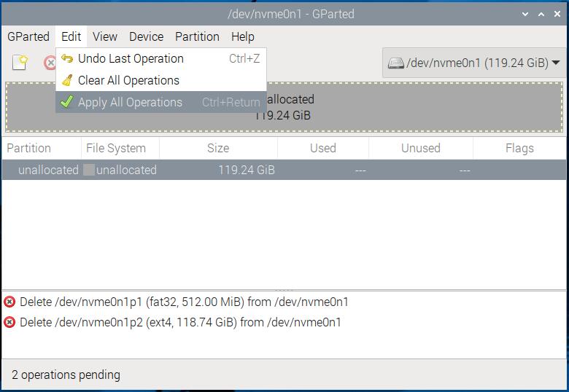The image size is (569, 392).
Task: Open the /dev/nvme0n1 device selector dropdown
Action: coord(473,63)
